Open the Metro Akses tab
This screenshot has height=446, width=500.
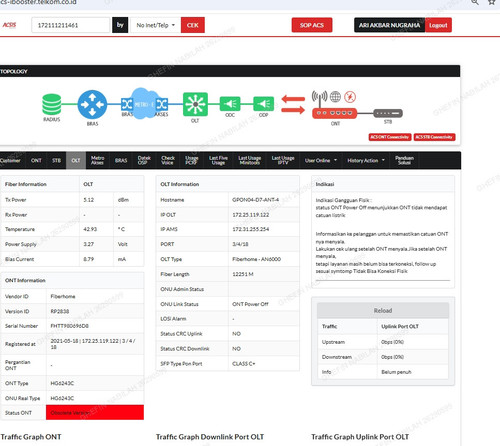pyautogui.click(x=97, y=160)
